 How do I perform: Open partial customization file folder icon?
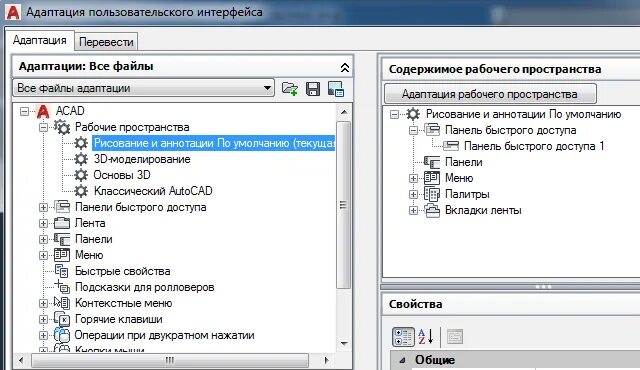coord(290,89)
